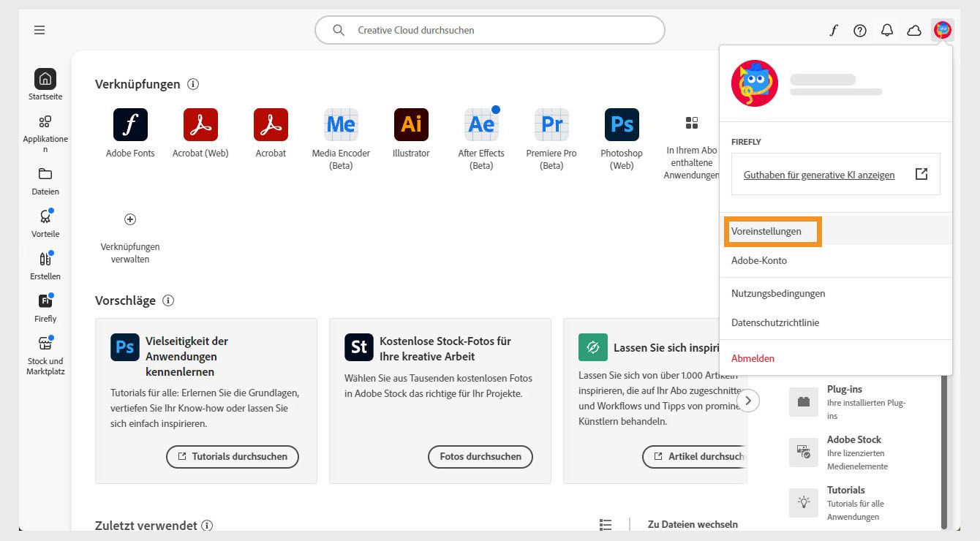
Task: Launch Media Encoder (Beta) shortcut
Action: coord(341,139)
